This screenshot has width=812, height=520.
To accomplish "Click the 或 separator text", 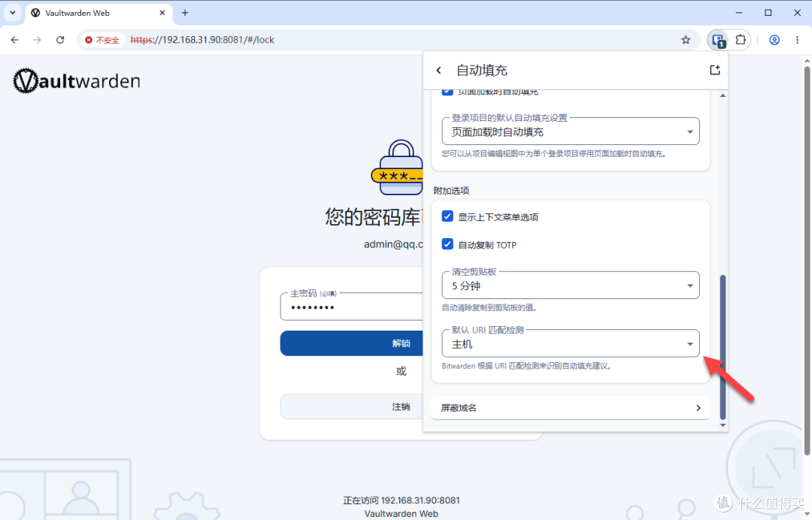I will 401,371.
